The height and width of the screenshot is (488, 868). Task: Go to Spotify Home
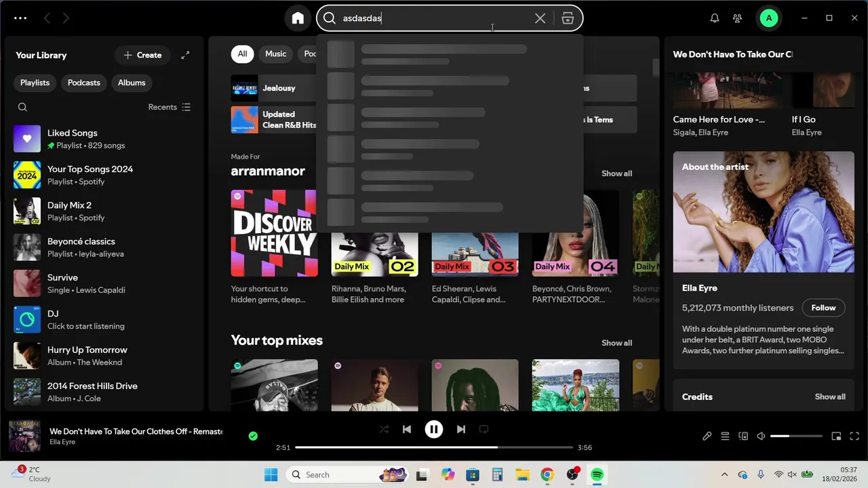298,18
